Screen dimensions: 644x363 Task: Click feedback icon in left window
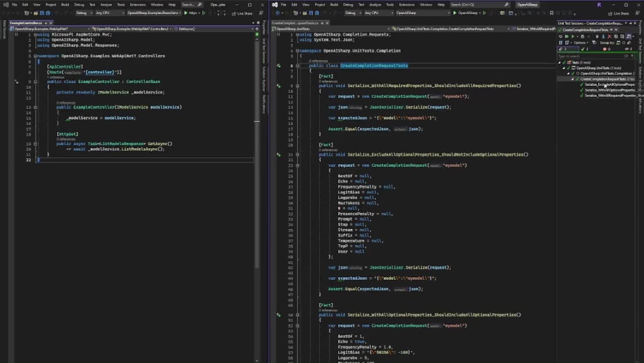(x=261, y=13)
